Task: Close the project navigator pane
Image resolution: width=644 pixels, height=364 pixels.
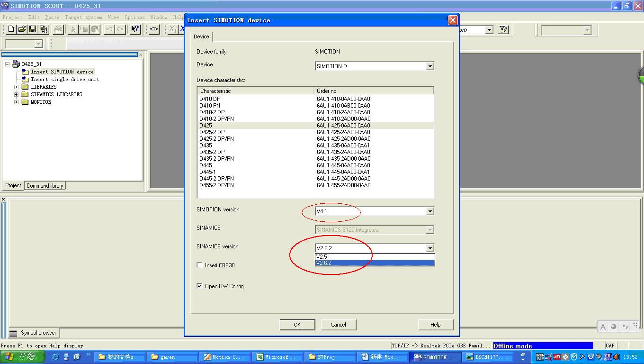Action: (141, 55)
